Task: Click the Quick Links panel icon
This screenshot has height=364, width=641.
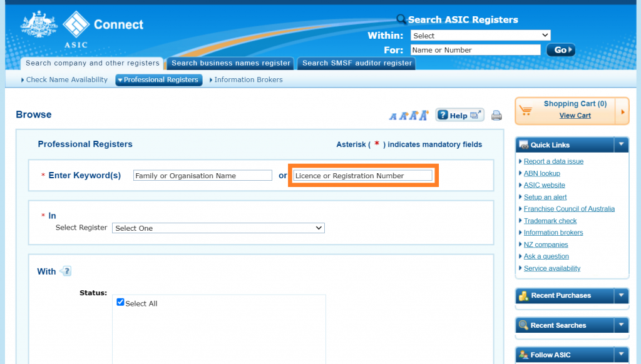Action: click(x=525, y=144)
